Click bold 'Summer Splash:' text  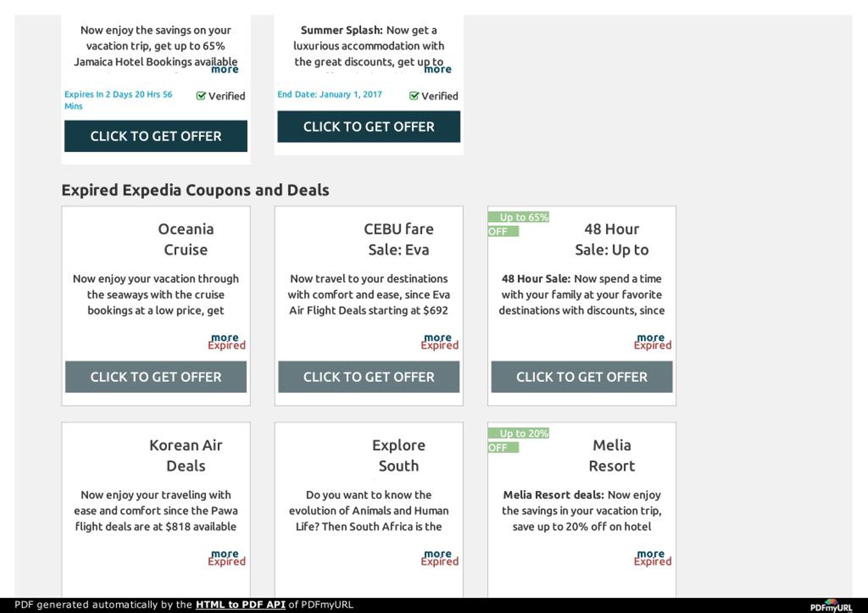coord(342,30)
